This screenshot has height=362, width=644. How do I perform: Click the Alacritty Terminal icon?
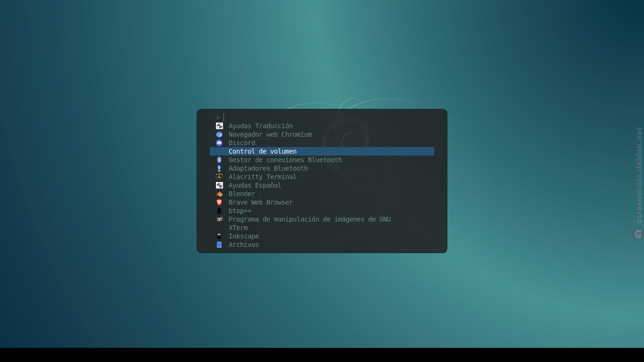tap(219, 177)
